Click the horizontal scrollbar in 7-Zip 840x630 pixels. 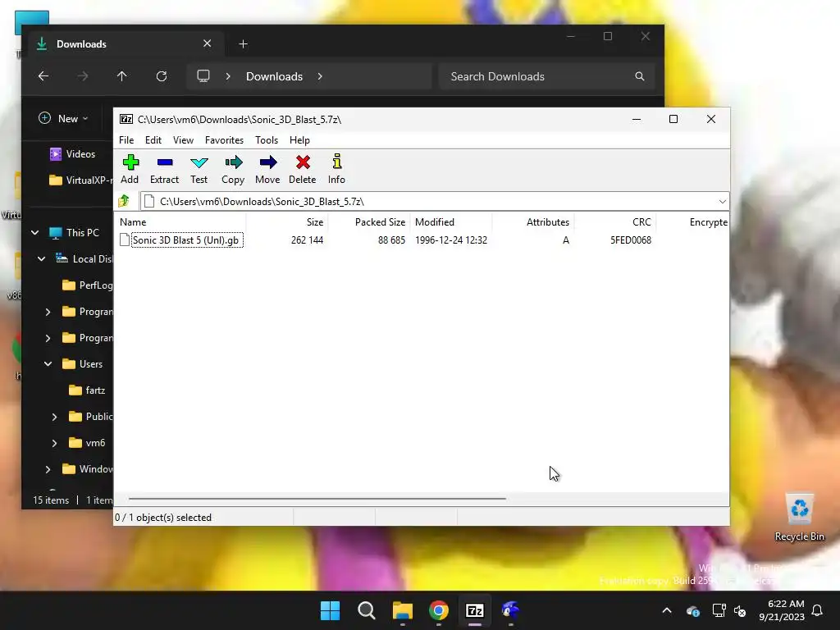(317, 498)
